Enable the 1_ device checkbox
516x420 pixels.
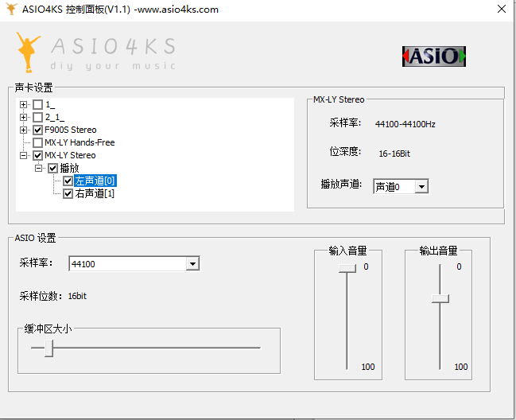38,105
